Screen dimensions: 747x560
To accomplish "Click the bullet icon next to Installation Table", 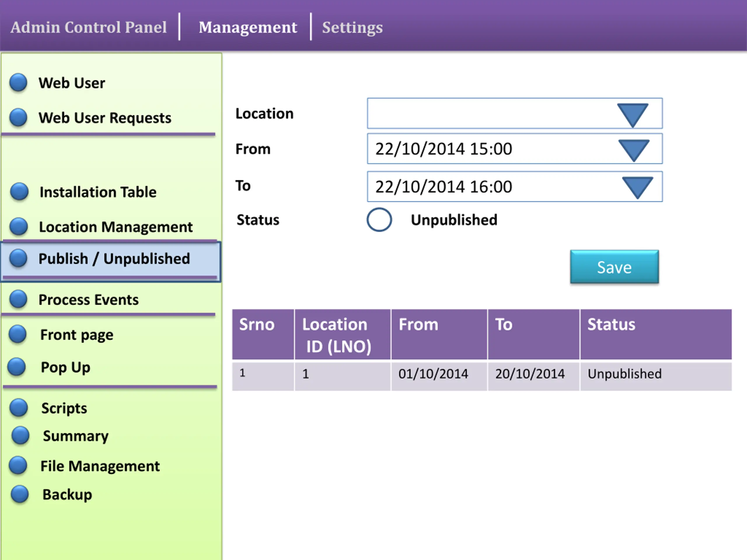I will click(x=19, y=191).
